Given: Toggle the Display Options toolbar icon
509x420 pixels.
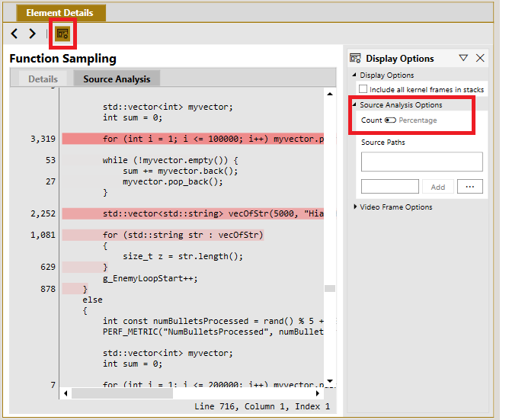Looking at the screenshot, I should (62, 34).
